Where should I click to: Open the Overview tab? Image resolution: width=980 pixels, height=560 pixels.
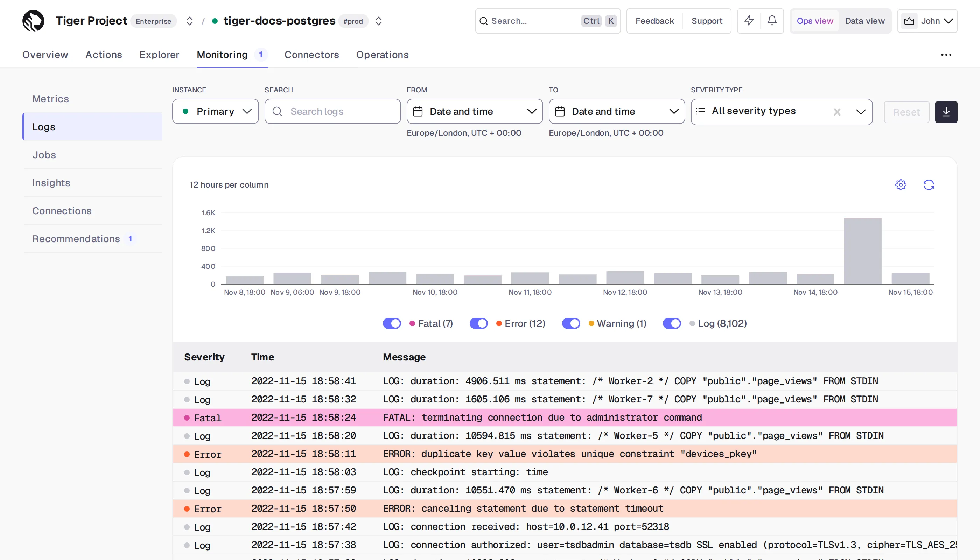coord(45,55)
